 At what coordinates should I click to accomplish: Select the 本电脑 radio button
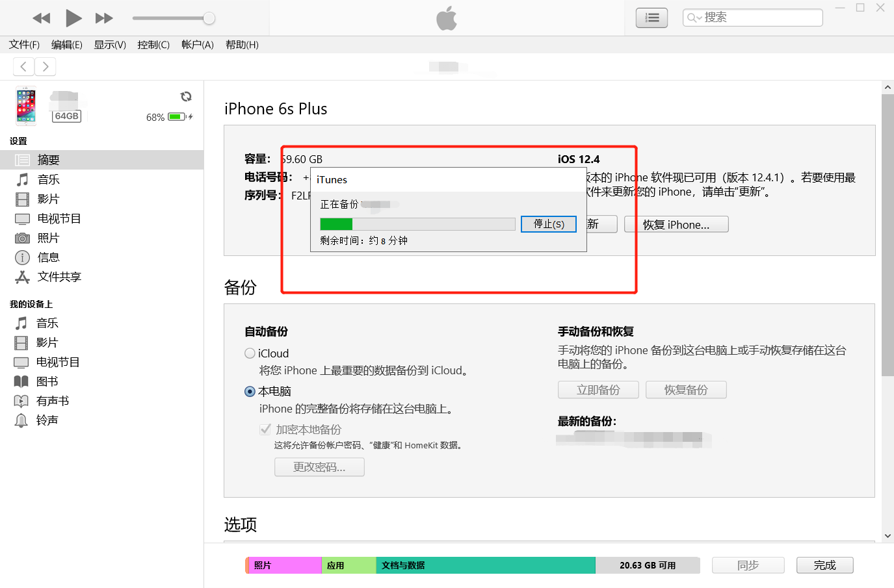pos(250,391)
